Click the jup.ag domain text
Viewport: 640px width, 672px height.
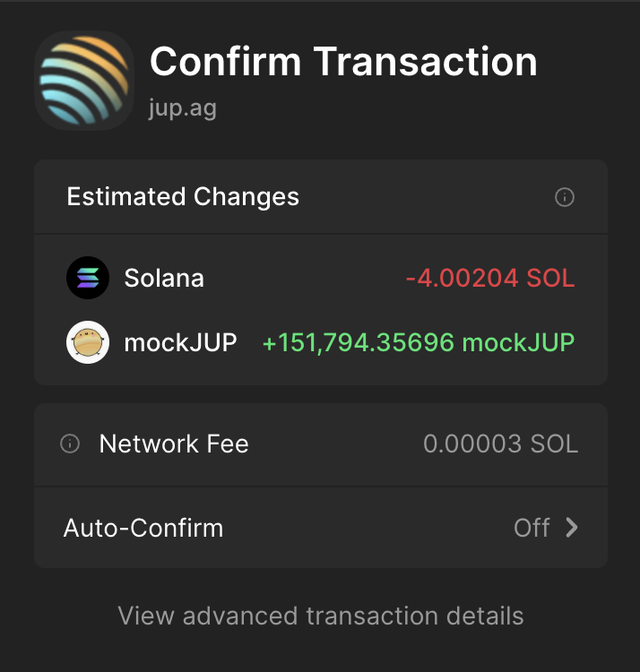(183, 108)
